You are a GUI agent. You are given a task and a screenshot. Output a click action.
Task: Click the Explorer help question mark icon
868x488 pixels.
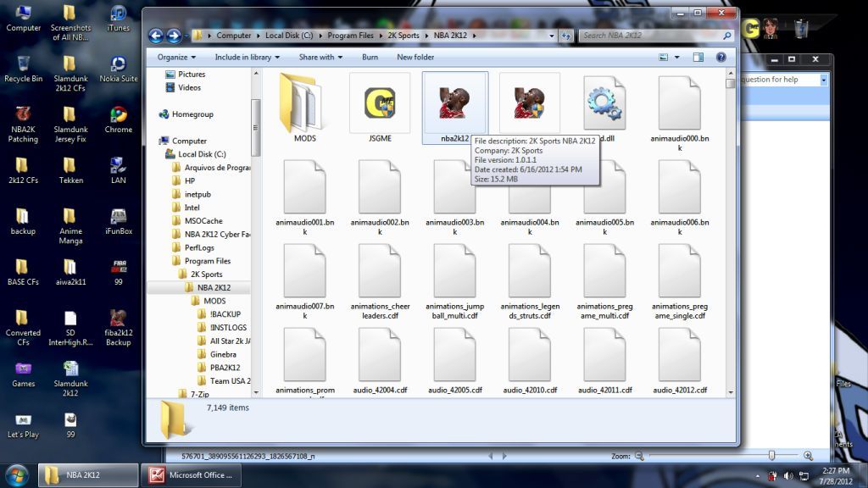coord(721,57)
